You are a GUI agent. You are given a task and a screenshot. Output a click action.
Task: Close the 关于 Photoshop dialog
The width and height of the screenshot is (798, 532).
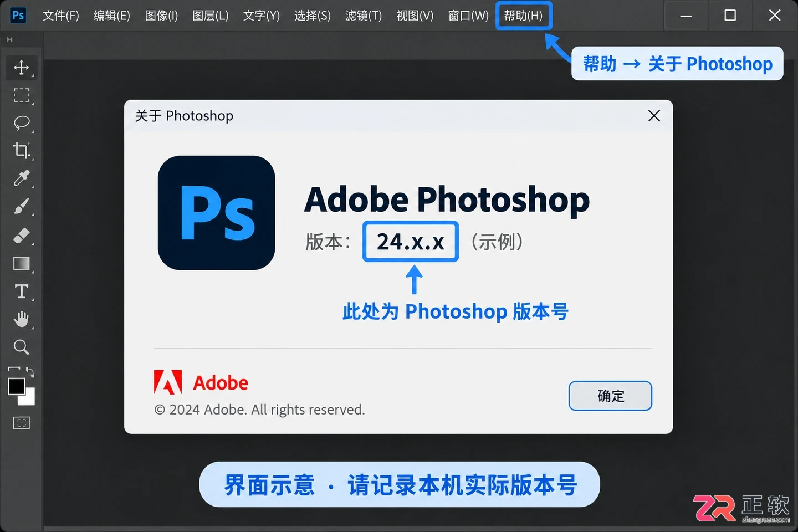(654, 115)
